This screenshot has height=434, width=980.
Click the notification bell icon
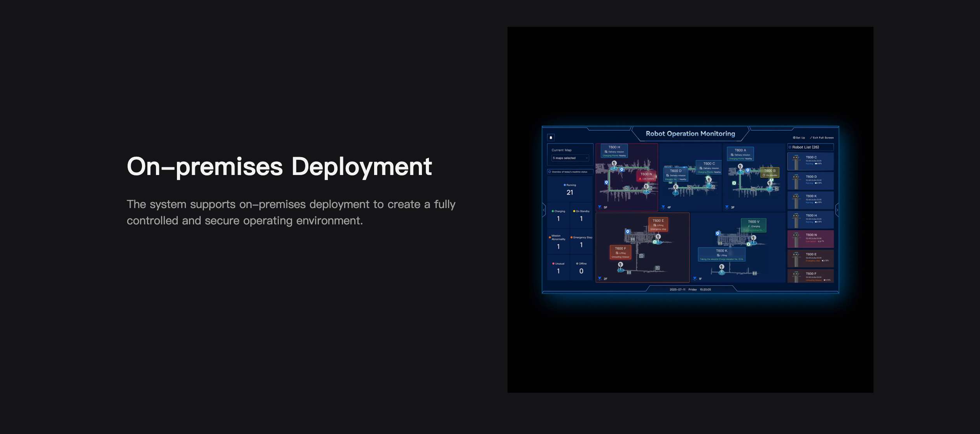(x=551, y=138)
